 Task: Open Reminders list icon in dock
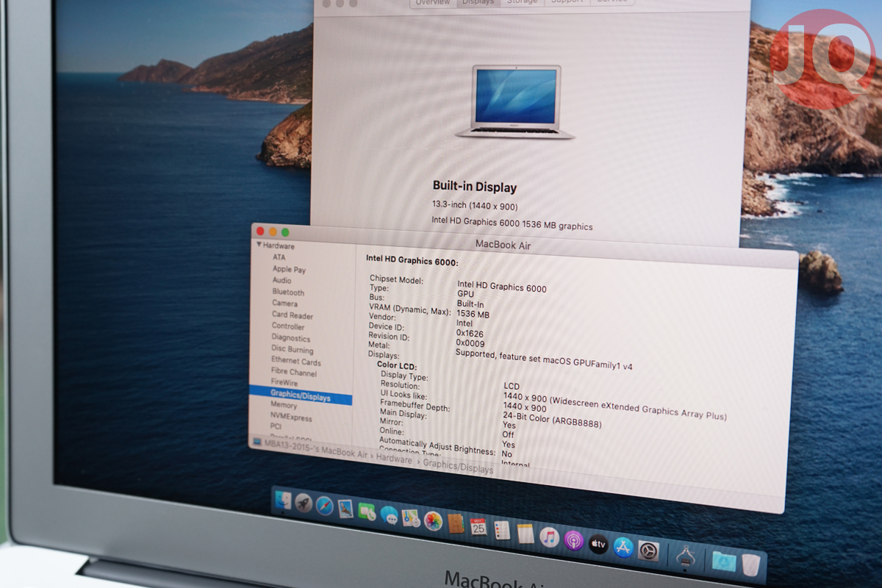[502, 530]
